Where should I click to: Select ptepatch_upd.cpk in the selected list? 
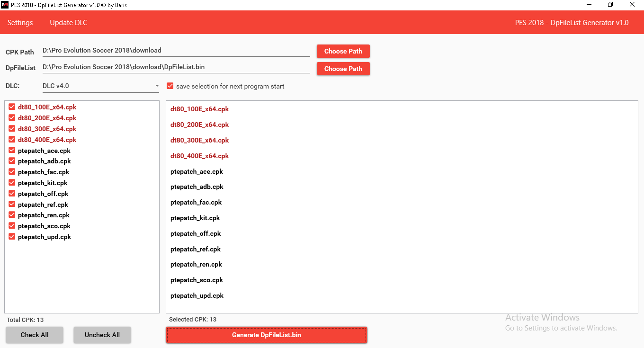coord(197,295)
